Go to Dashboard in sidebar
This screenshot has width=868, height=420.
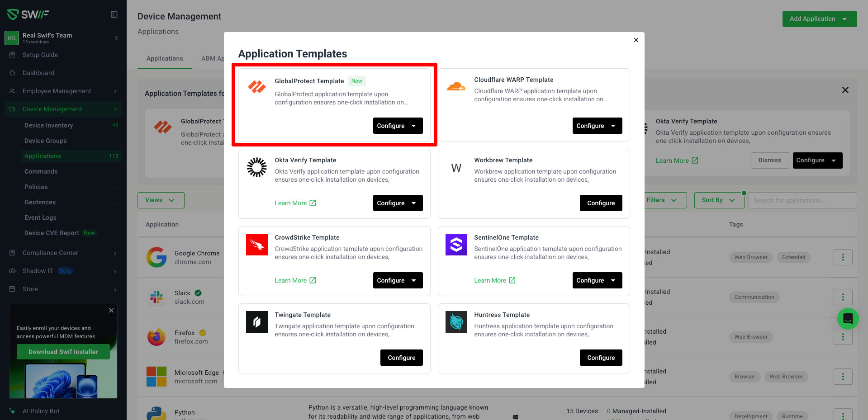[38, 73]
